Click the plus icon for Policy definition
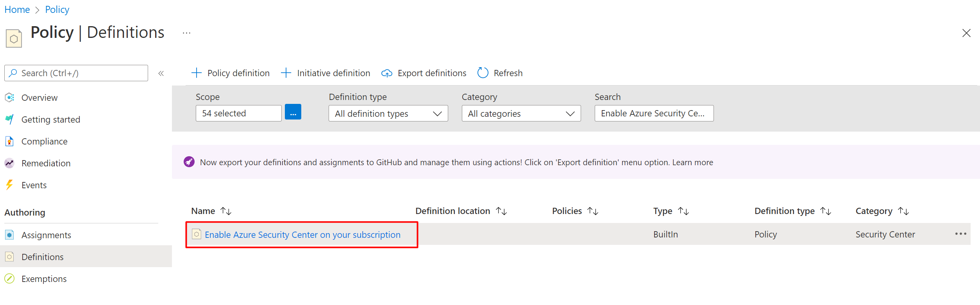The height and width of the screenshot is (305, 980). pos(196,73)
